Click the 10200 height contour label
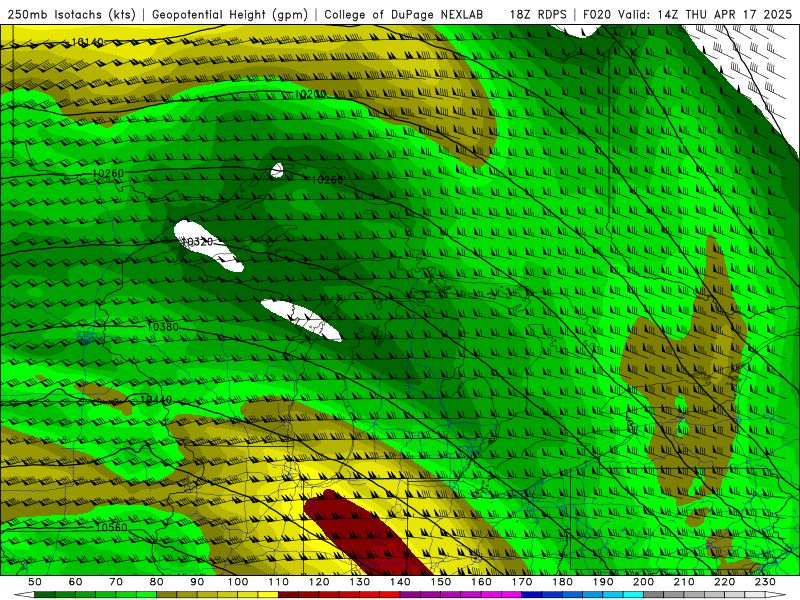This screenshot has height=600, width=800. (310, 94)
